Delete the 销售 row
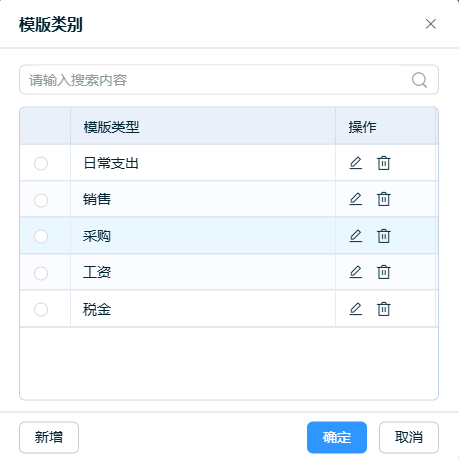The height and width of the screenshot is (458, 459). [x=384, y=199]
